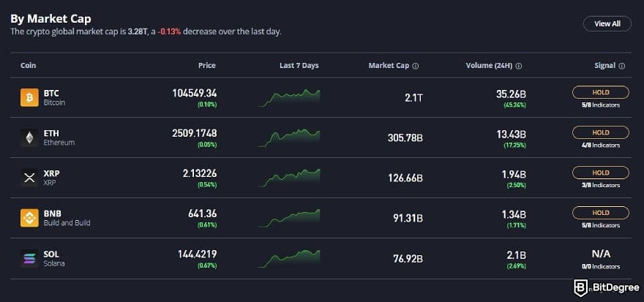Click the 0/0 Indicators text

coord(601,267)
